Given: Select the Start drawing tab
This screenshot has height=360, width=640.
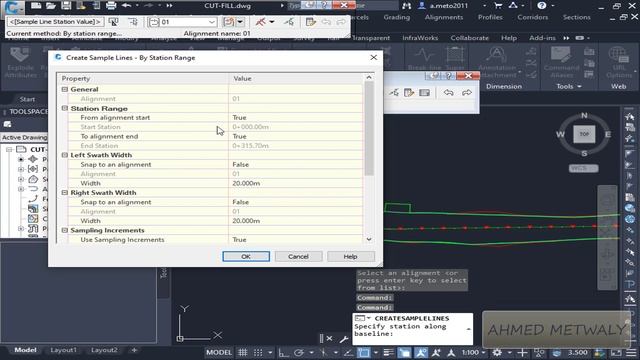Looking at the screenshot, I should (27, 99).
